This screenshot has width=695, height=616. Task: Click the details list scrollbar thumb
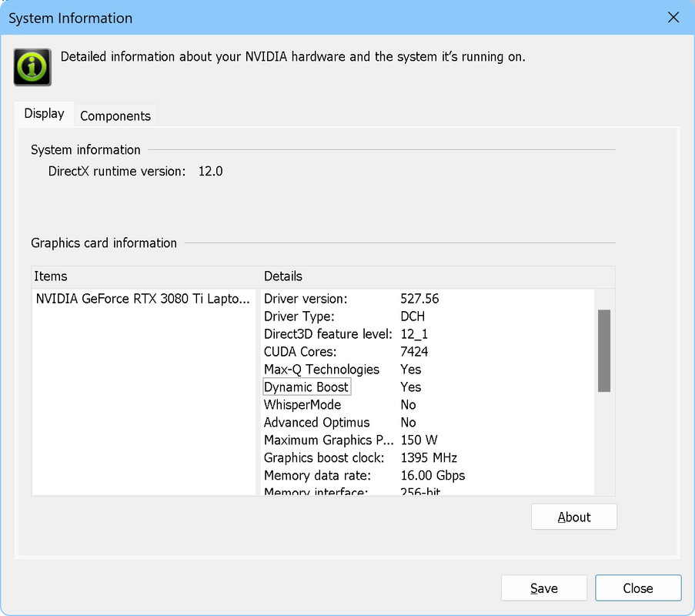tap(603, 351)
